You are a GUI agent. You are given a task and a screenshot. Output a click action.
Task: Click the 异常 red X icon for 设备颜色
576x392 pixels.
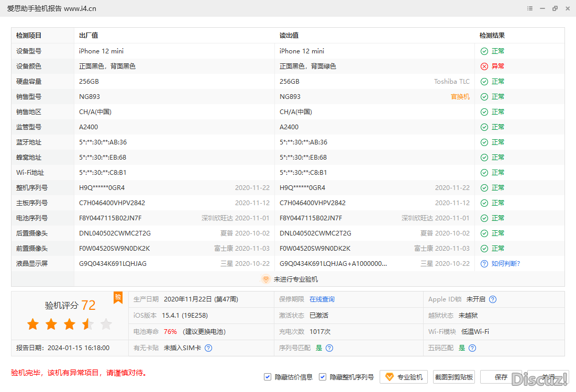[x=484, y=66]
